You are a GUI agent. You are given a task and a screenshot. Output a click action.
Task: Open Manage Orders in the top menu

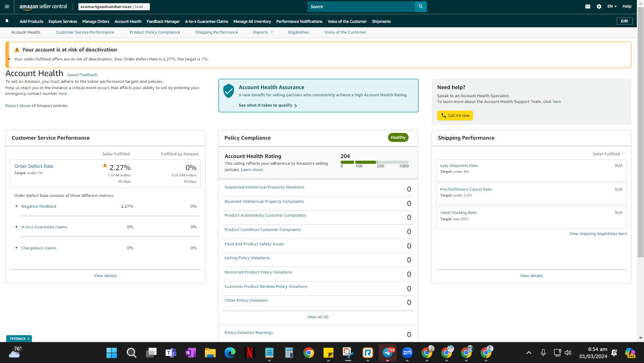pyautogui.click(x=96, y=21)
